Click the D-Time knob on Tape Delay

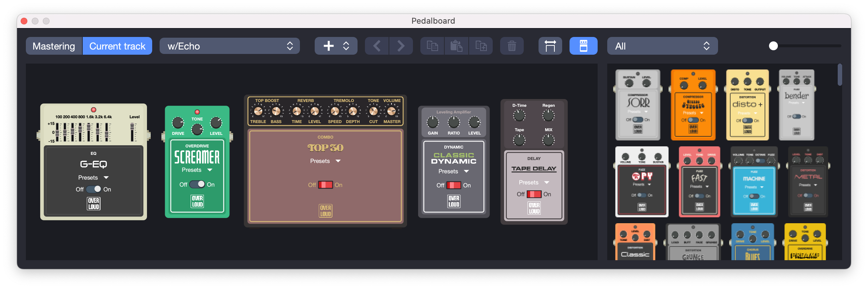click(519, 116)
